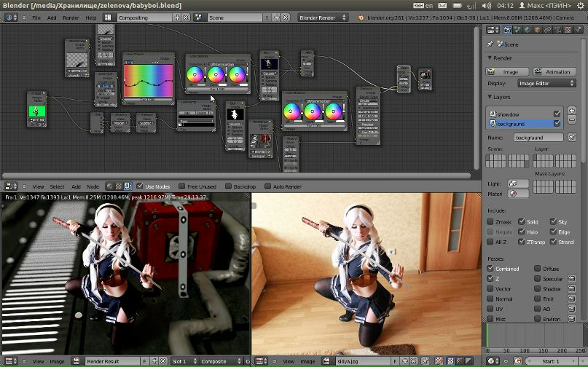This screenshot has width=588, height=367.
Task: Enable the Backdrop checkbox
Action: pyautogui.click(x=227, y=186)
